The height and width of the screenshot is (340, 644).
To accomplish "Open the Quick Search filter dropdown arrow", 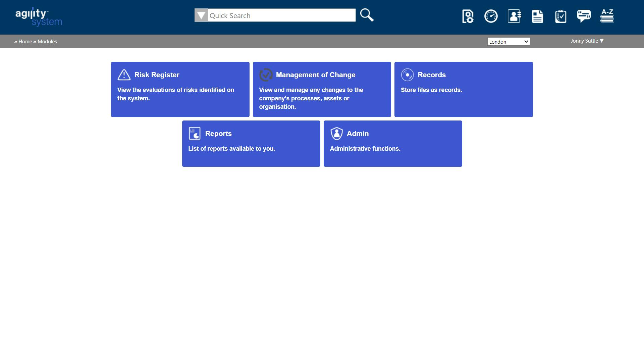I will point(201,15).
